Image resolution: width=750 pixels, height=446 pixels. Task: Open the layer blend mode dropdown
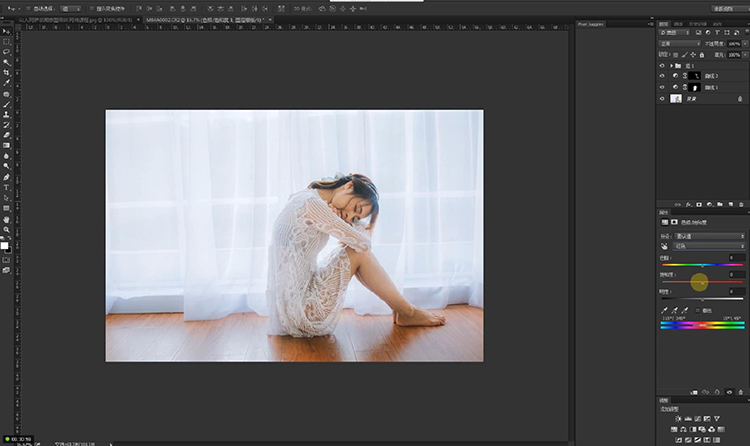click(x=680, y=44)
